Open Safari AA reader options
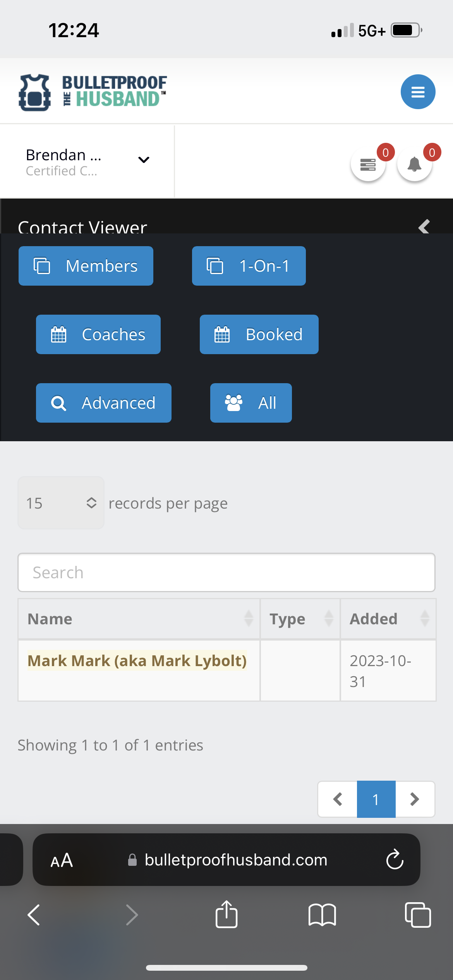This screenshot has width=453, height=980. (x=62, y=860)
